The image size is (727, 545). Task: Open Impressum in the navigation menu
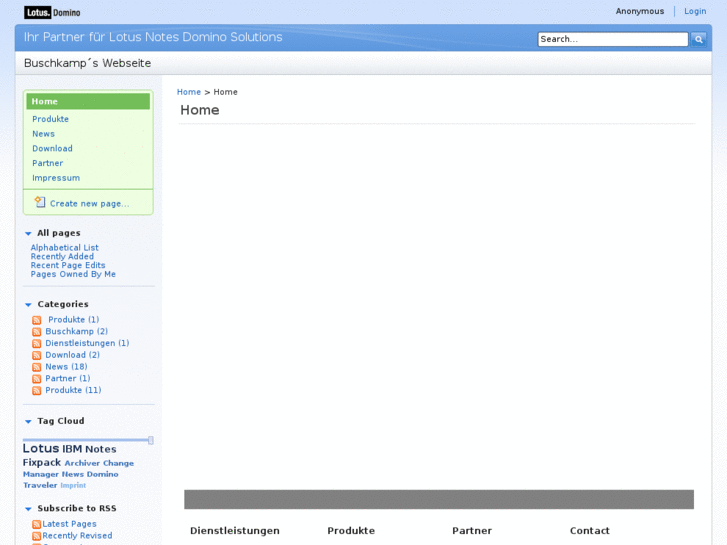tap(56, 178)
